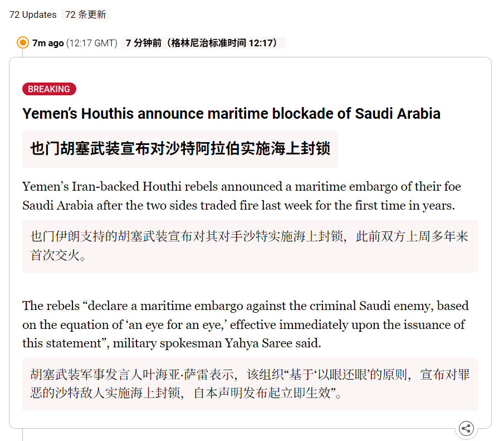Click the '(12:17 GMT)' time text

(91, 43)
